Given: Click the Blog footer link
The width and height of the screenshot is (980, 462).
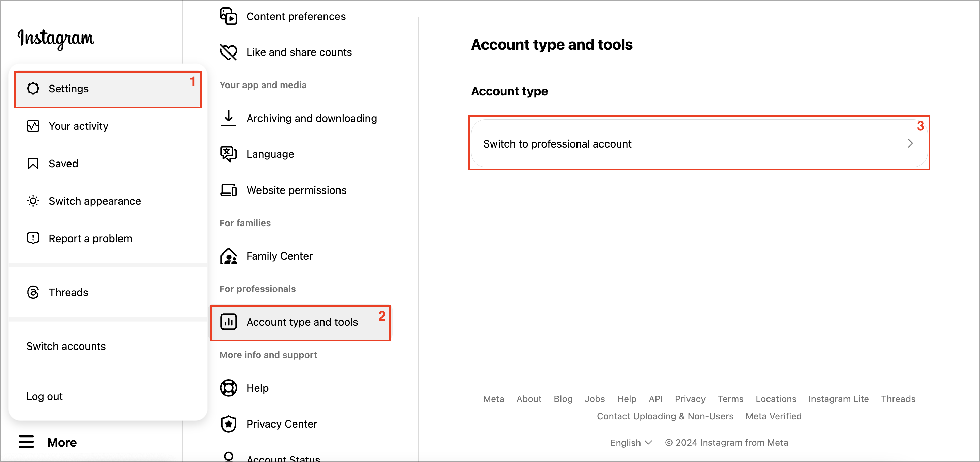Looking at the screenshot, I should pos(563,399).
